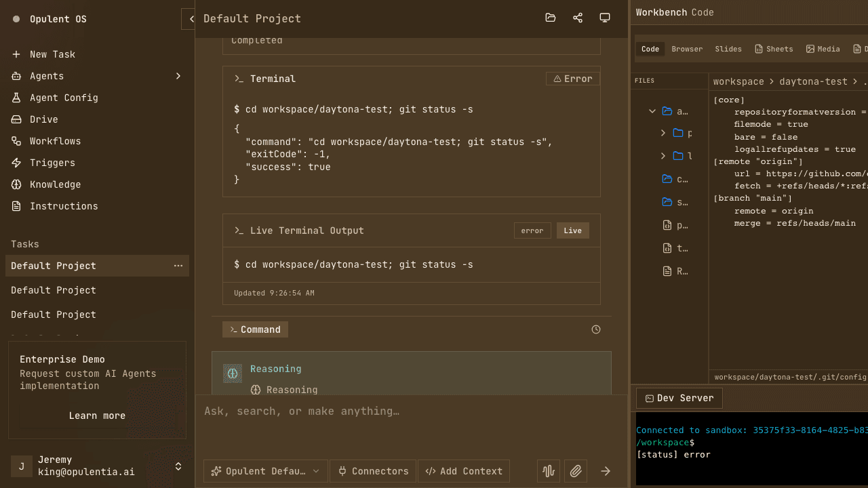Image resolution: width=868 pixels, height=488 pixels.
Task: Attach a file with the paperclip icon
Action: point(575,470)
